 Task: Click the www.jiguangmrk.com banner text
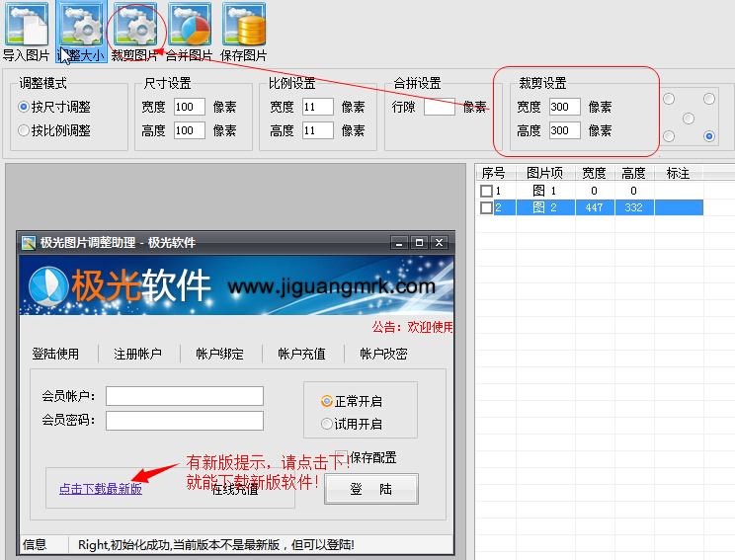(331, 286)
